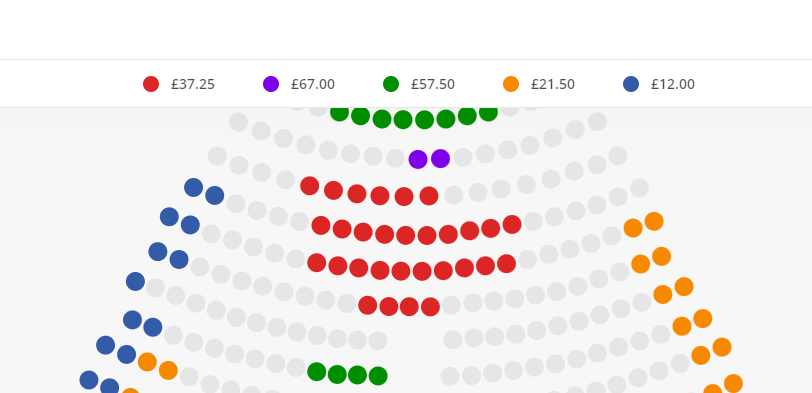Select the left purple £67.00 seat

click(418, 159)
